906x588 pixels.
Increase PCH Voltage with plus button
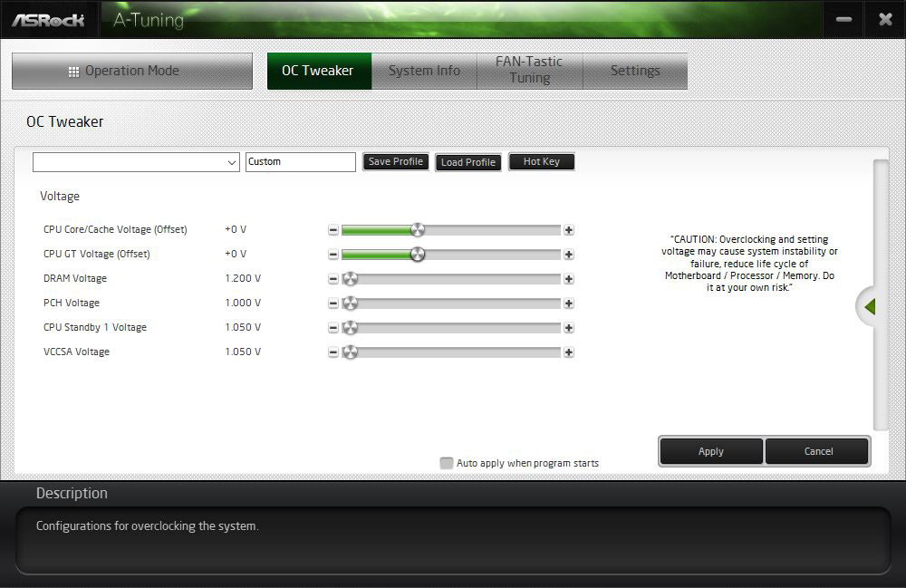pos(569,304)
